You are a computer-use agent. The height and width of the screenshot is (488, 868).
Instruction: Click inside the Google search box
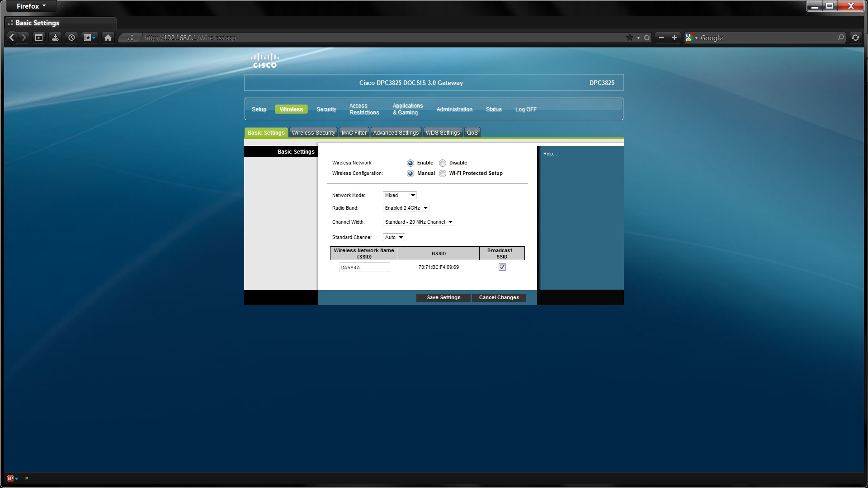(x=767, y=38)
